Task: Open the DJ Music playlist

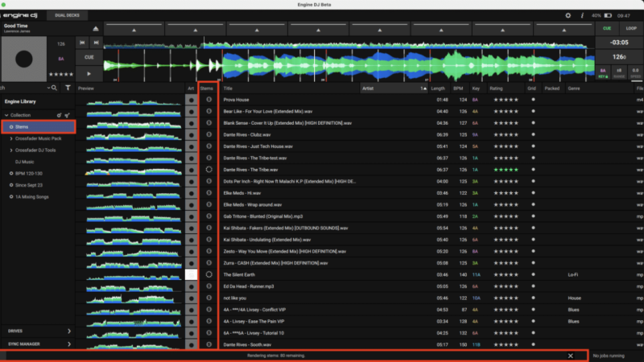Action: tap(25, 162)
